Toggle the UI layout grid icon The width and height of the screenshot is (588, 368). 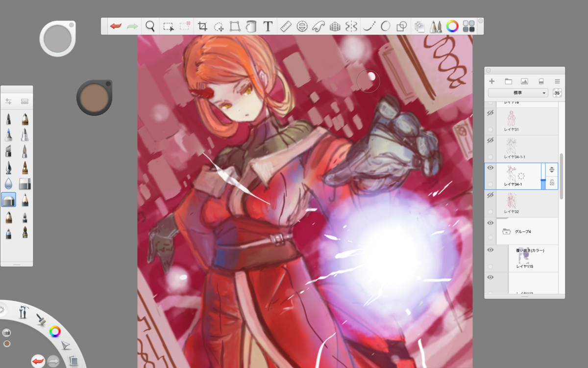point(468,26)
